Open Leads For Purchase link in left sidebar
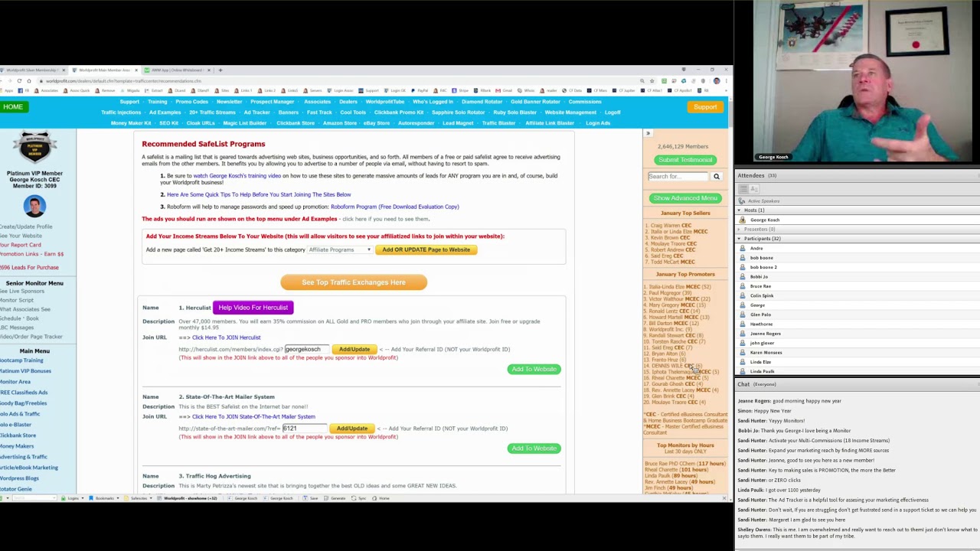 (x=29, y=268)
